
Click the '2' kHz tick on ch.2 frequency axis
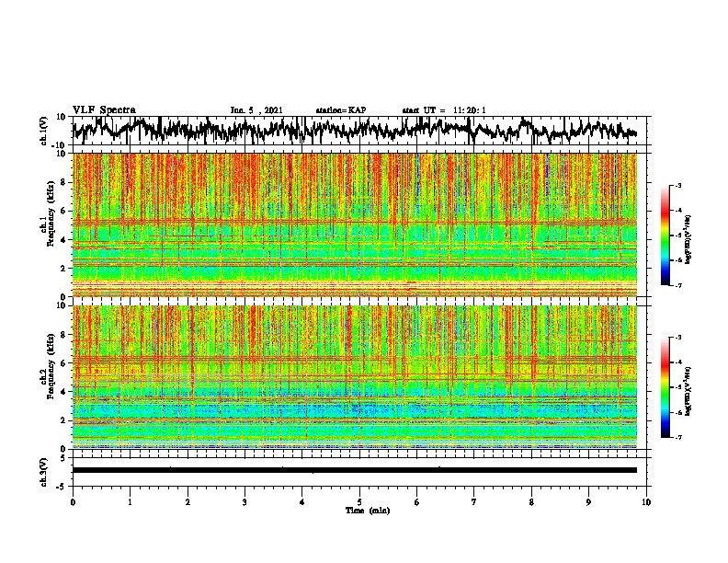tap(63, 420)
